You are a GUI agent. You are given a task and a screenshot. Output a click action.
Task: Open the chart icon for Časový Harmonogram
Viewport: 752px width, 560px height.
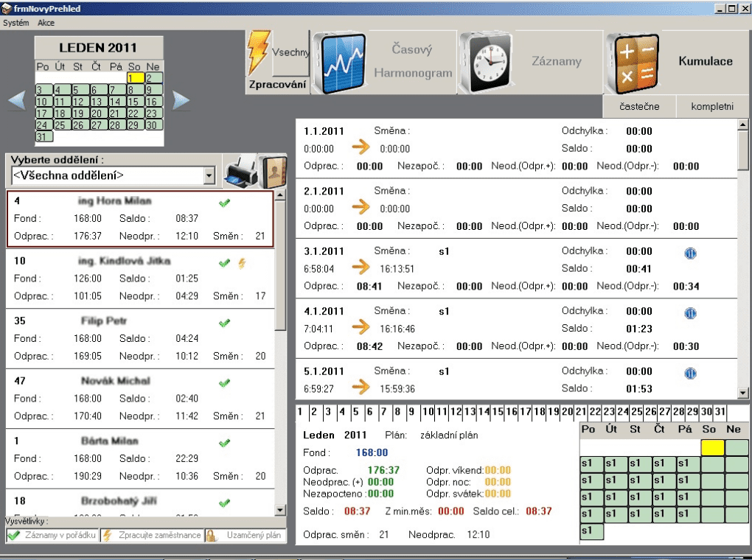click(x=344, y=63)
